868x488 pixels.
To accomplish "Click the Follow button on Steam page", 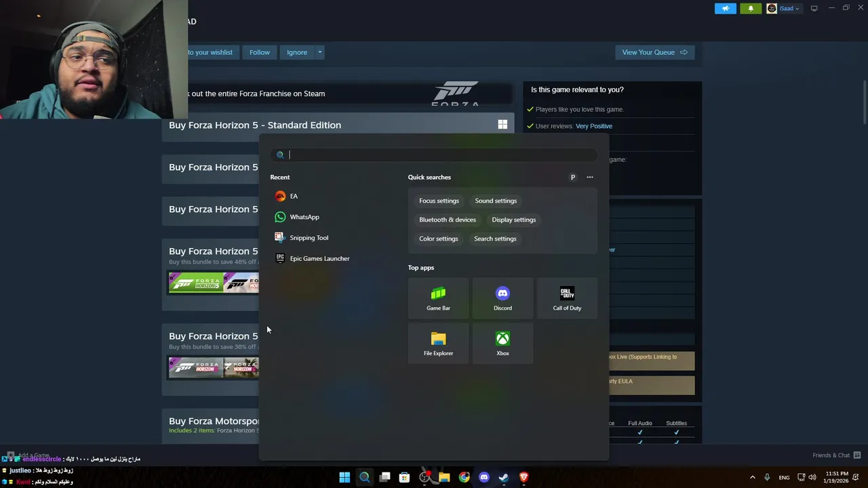I will 259,52.
